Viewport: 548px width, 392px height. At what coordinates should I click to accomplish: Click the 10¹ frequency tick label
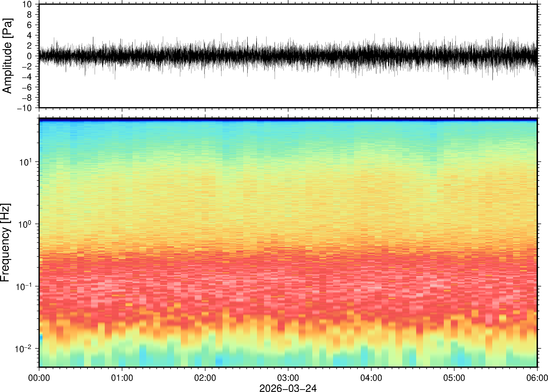25,162
